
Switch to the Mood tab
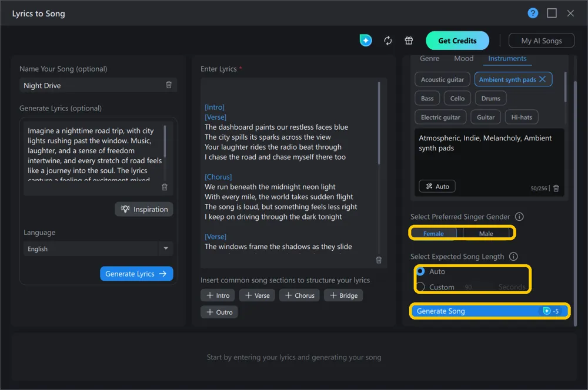click(463, 59)
